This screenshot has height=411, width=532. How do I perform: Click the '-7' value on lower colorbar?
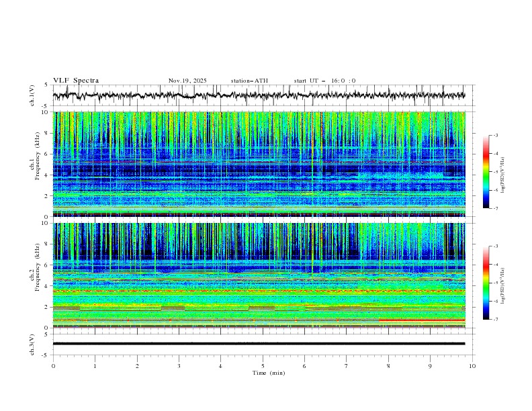coord(495,320)
